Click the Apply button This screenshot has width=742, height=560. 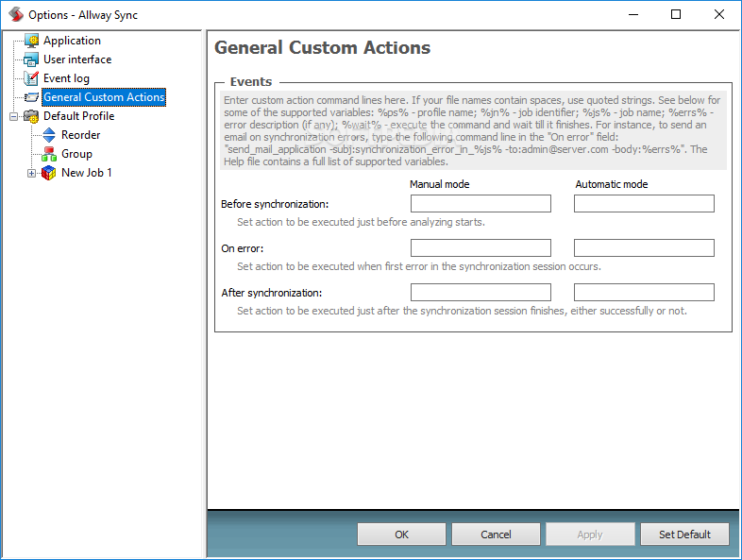(590, 535)
